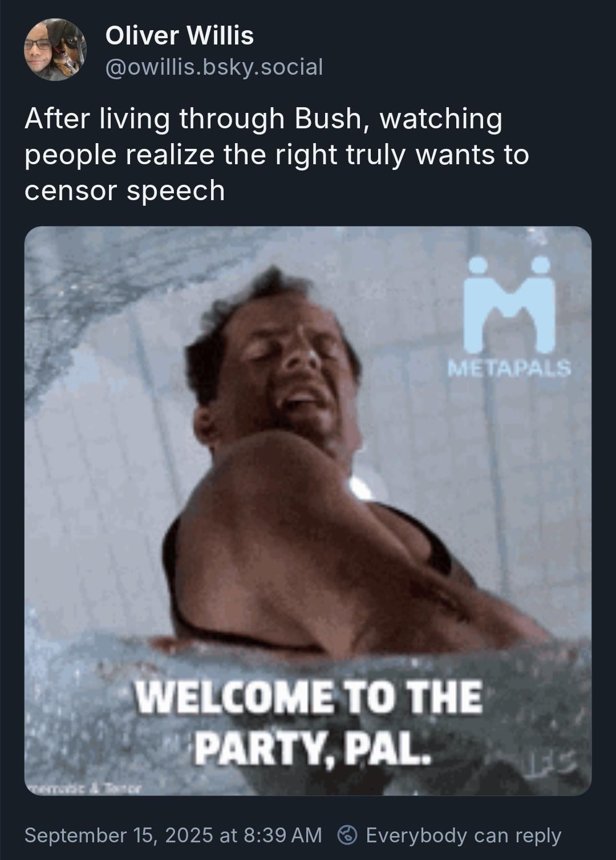
Task: Click the METAPALS watermark text
Action: tap(509, 368)
